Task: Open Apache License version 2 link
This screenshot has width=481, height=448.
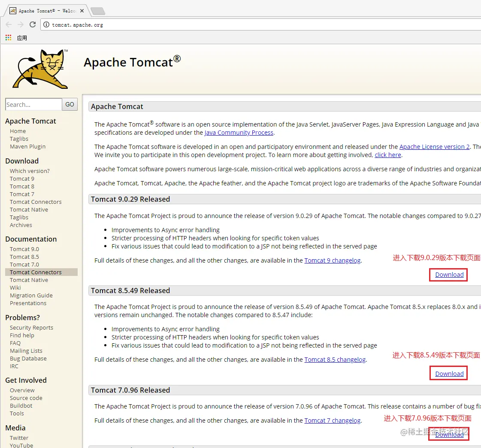Action: tap(434, 147)
